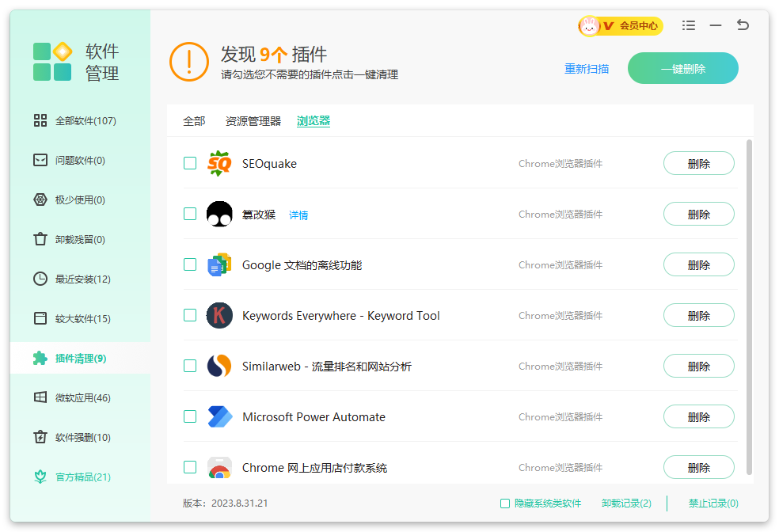
Task: Open 软件强删(10) in sidebar
Action: coord(80,438)
